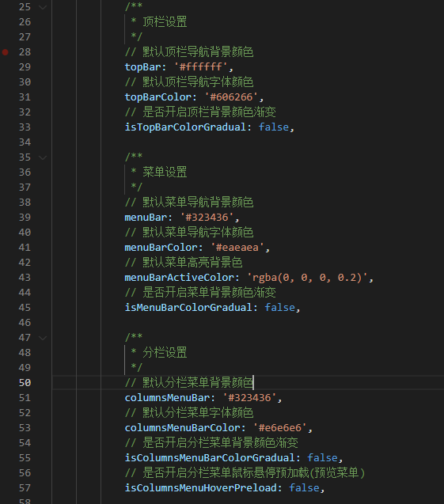The image size is (444, 504).
Task: Click the 分栏设置 comment text on line 48
Action: [x=165, y=353]
